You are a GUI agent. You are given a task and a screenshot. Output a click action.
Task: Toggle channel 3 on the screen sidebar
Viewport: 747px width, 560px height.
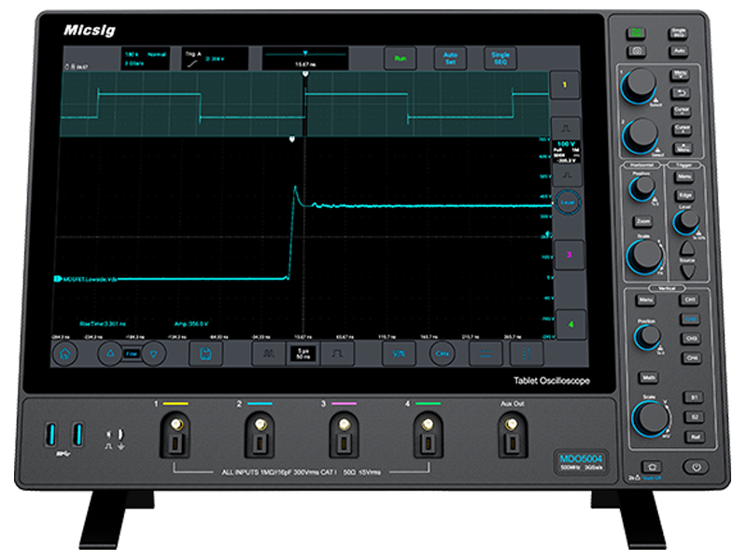566,254
